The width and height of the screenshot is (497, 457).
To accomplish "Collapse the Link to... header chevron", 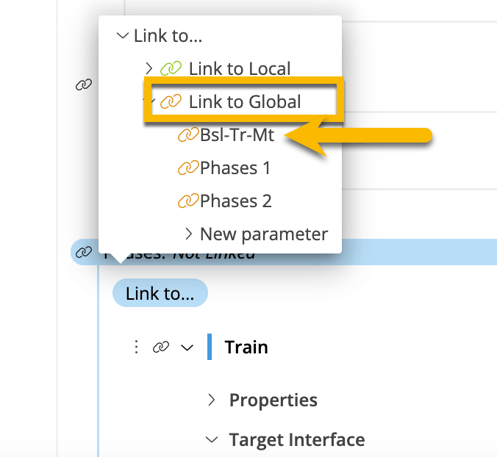I will tap(123, 35).
